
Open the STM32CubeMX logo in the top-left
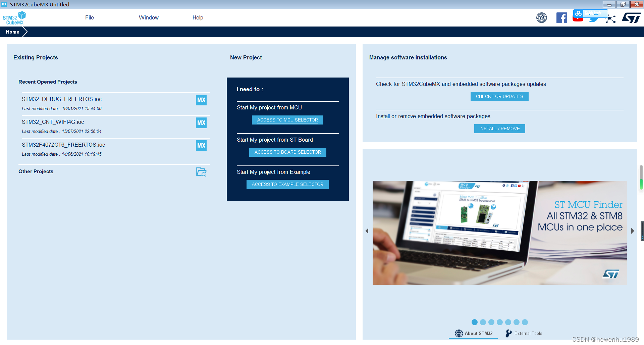pos(14,18)
